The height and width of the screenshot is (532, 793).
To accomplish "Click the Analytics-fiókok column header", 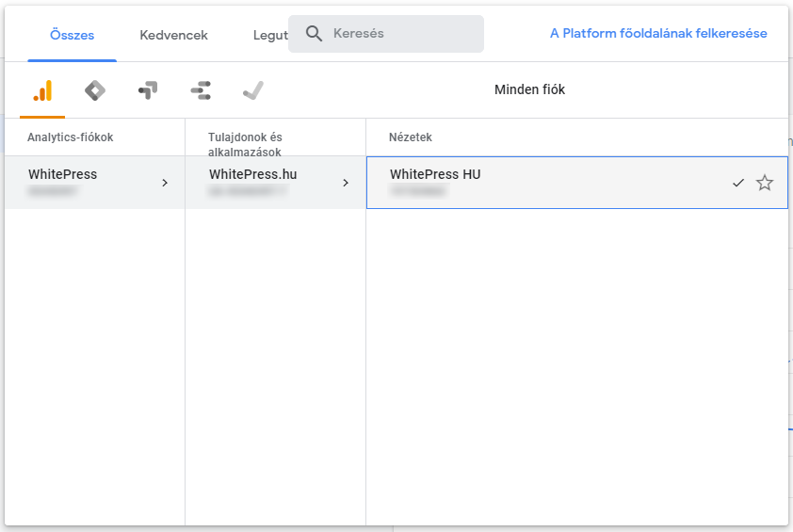I will [x=71, y=137].
